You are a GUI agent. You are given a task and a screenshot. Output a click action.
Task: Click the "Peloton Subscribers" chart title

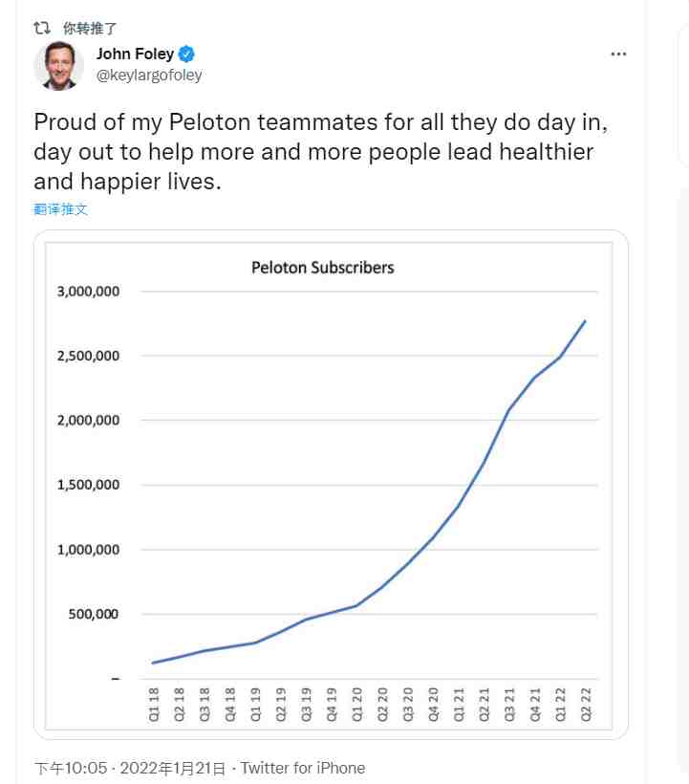322,268
